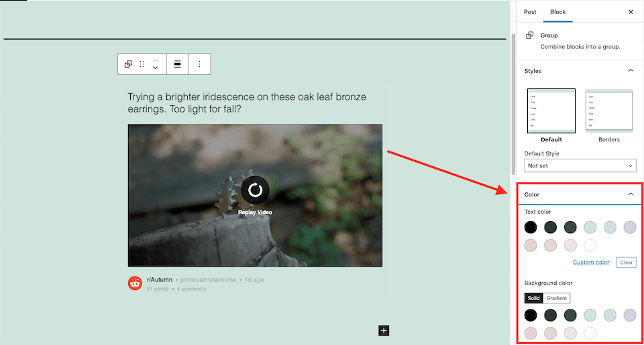This screenshot has width=644, height=345.
Task: Click the Group block type icon in toolbar
Action: [128, 64]
